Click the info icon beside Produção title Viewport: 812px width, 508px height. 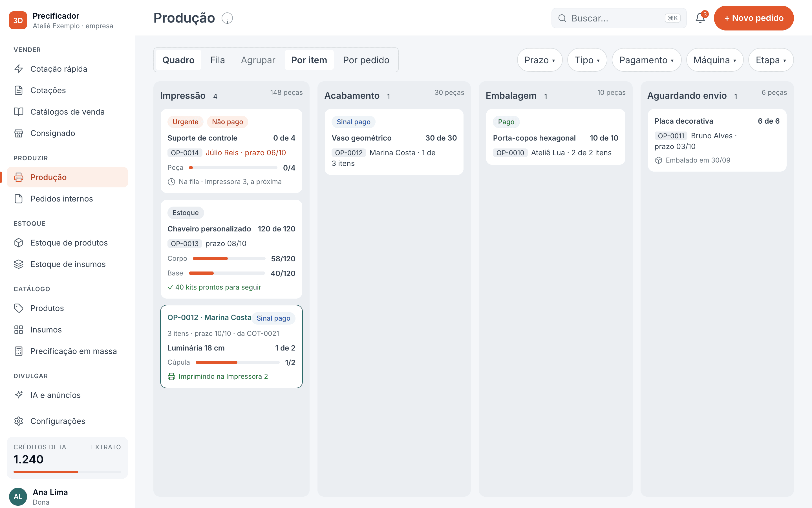point(227,18)
